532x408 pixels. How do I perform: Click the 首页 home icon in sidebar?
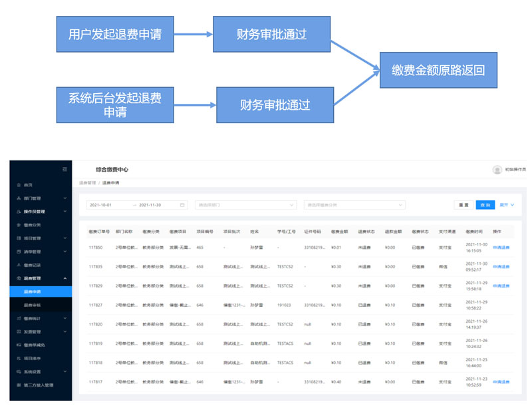click(19, 185)
